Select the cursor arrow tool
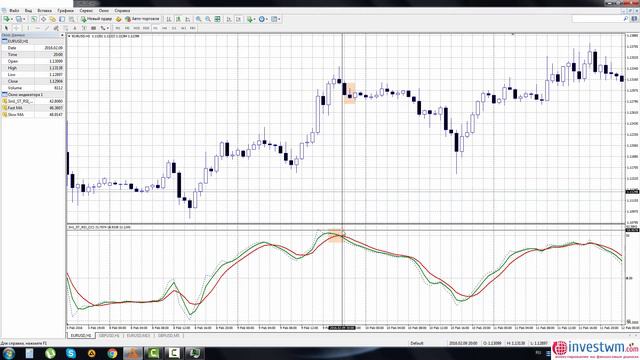Viewport: 640px width, 360px height. pyautogui.click(x=6, y=28)
